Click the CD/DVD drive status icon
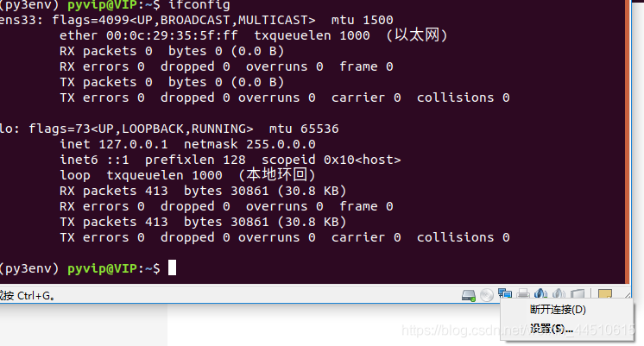Image resolution: width=644 pixels, height=346 pixels. 487,295
